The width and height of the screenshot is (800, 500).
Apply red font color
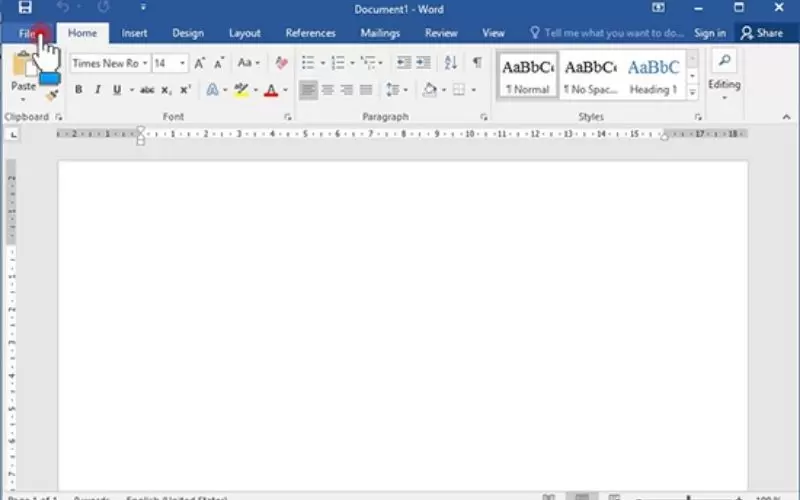tap(271, 90)
